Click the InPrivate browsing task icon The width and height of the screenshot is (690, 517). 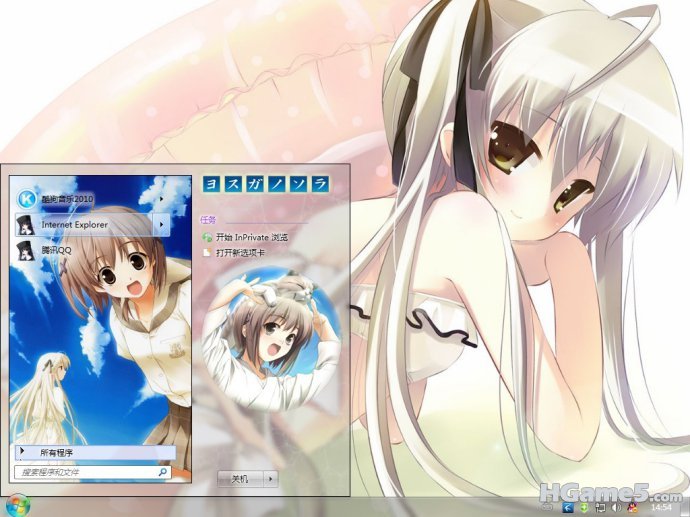point(207,237)
